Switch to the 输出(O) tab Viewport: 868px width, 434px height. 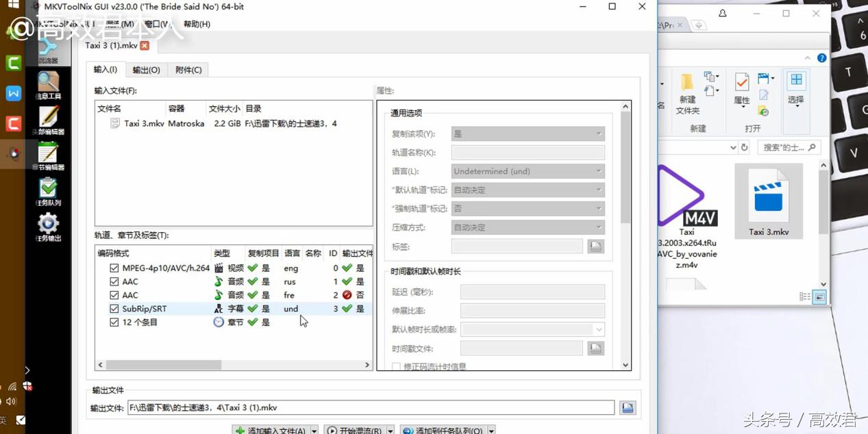pos(146,70)
